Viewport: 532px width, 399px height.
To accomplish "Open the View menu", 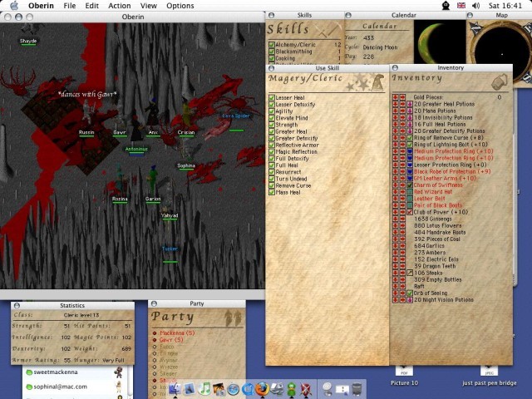I will coord(148,6).
